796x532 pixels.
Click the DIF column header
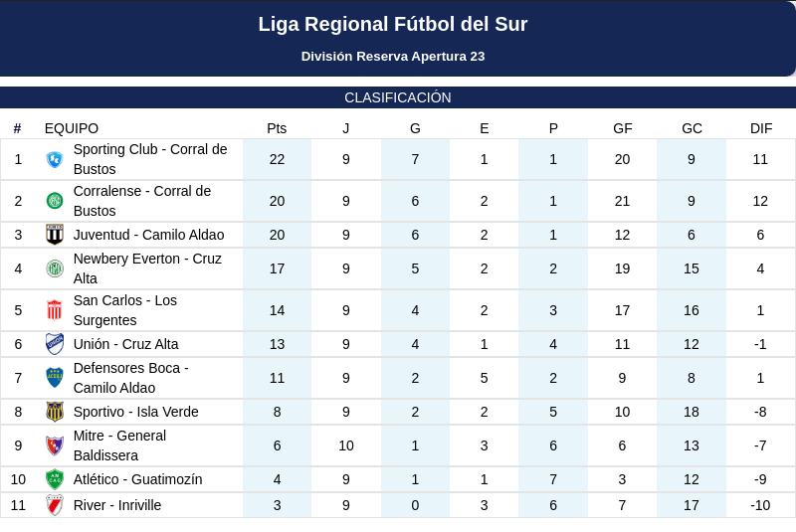[x=761, y=128]
